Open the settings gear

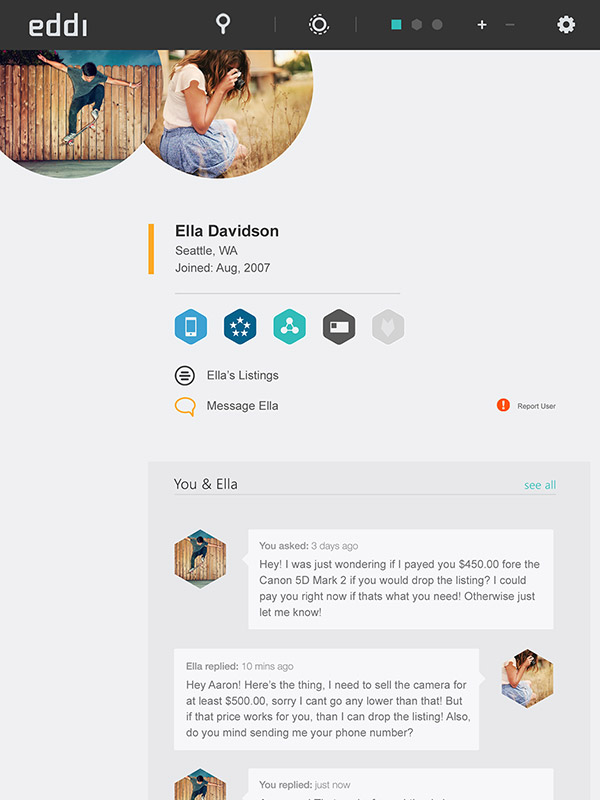click(x=566, y=24)
